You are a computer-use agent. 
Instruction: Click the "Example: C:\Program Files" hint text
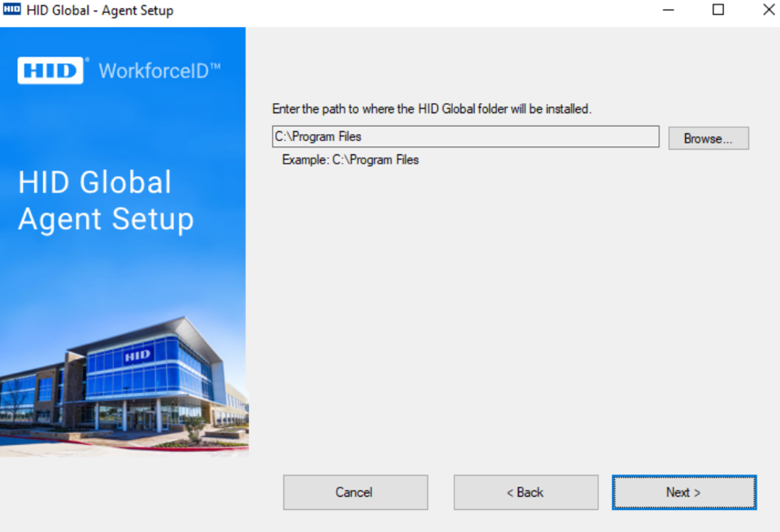pyautogui.click(x=350, y=160)
